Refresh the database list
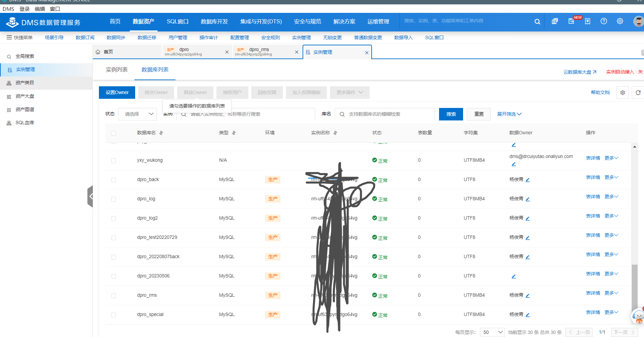Screen dimensions: 644x337 tap(638, 92)
